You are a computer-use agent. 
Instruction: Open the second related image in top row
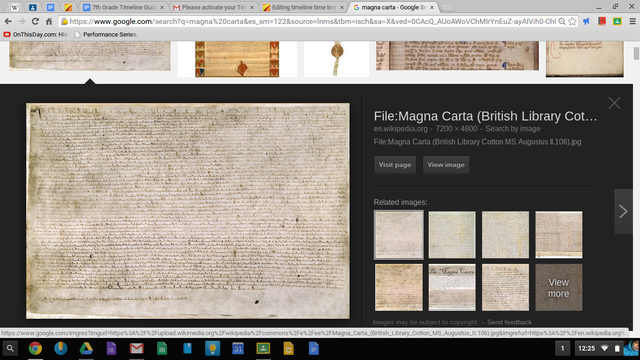tap(452, 235)
